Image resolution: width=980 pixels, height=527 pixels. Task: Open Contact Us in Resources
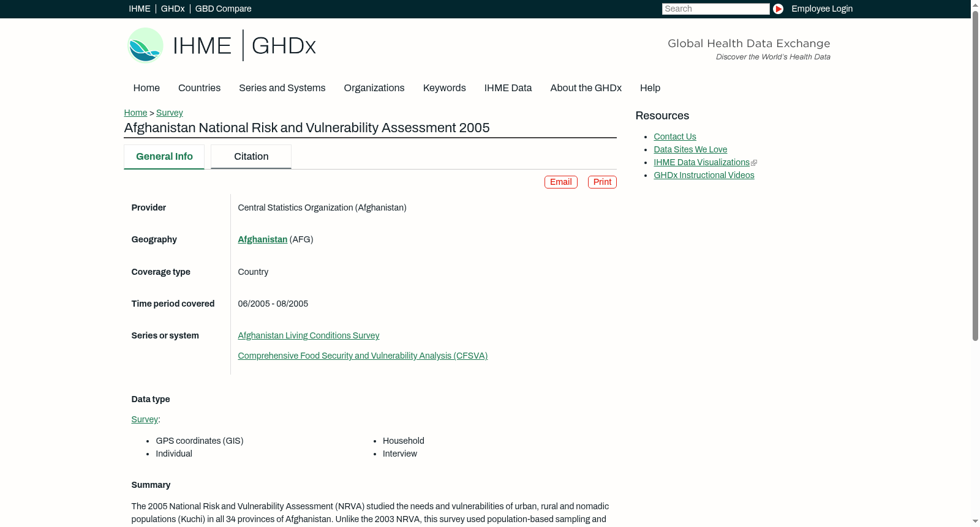(x=675, y=136)
